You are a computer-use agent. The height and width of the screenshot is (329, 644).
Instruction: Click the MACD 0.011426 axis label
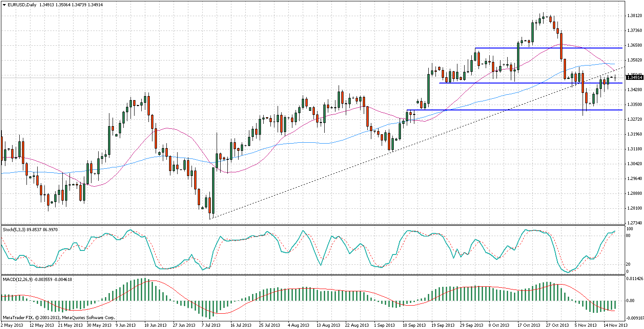(x=634, y=279)
